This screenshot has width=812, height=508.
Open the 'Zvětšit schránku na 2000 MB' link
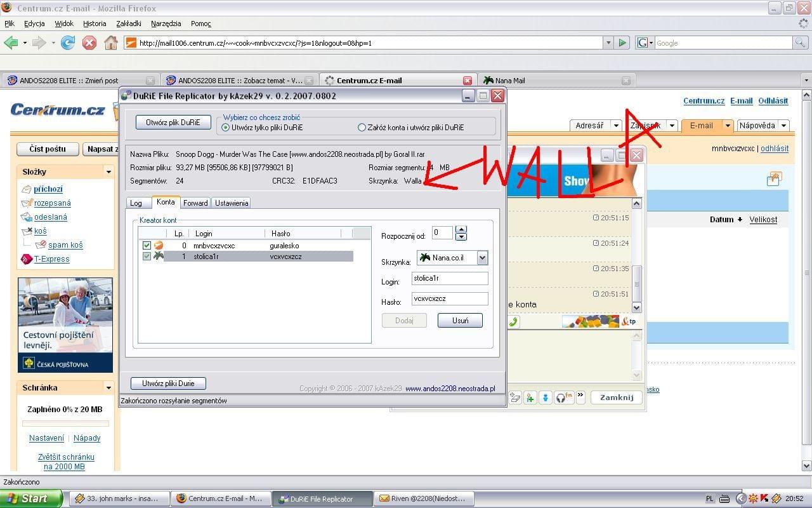[66, 462]
